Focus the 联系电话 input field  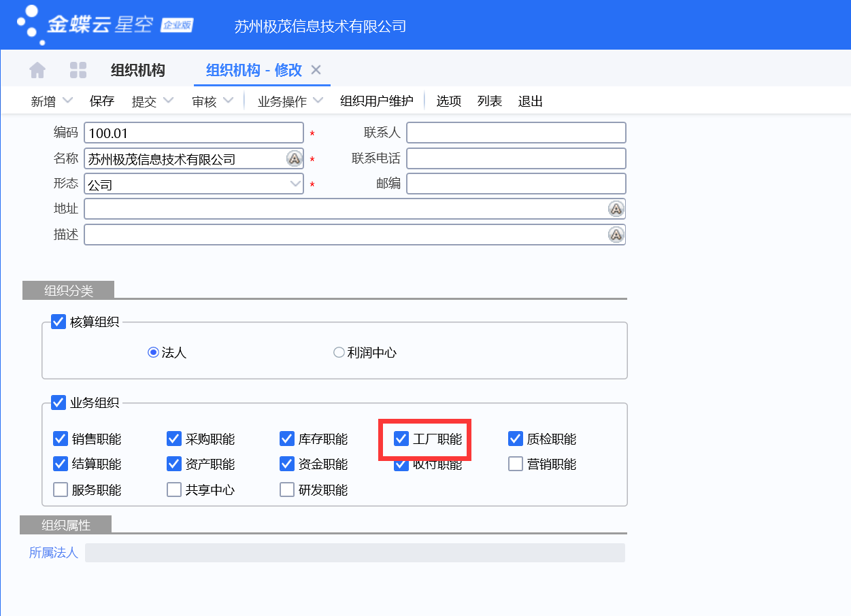click(x=516, y=158)
